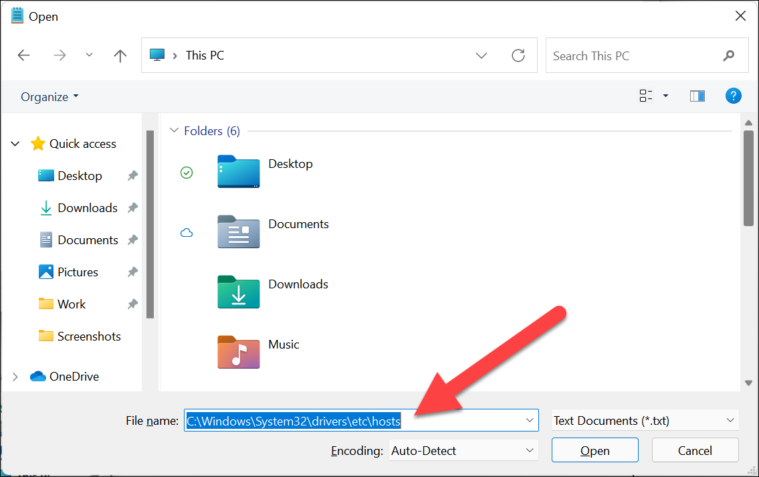This screenshot has width=759, height=477.
Task: Open recent locations dropdown chevron
Action: coord(89,55)
